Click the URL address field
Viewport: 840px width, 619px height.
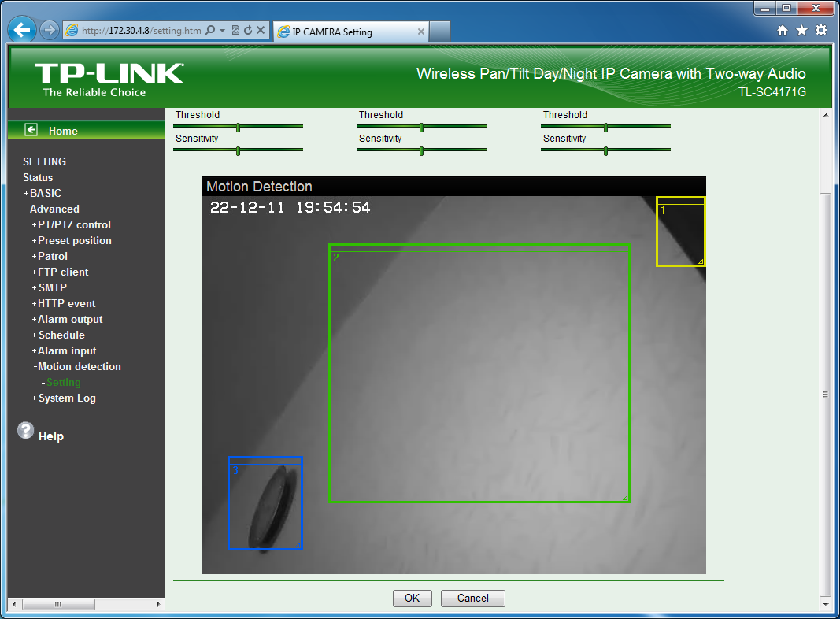pos(142,31)
